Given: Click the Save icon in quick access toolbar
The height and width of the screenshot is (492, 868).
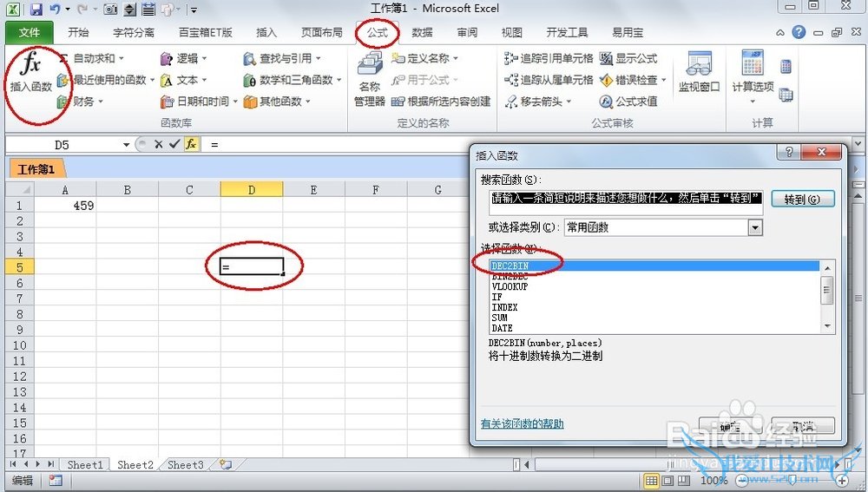Looking at the screenshot, I should pyautogui.click(x=36, y=9).
